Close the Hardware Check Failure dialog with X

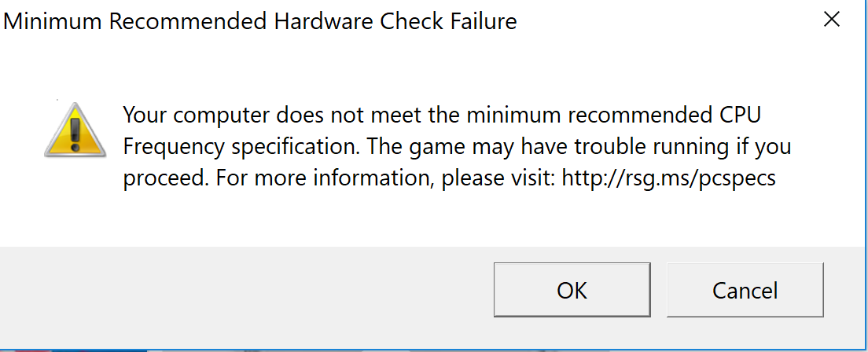point(832,20)
